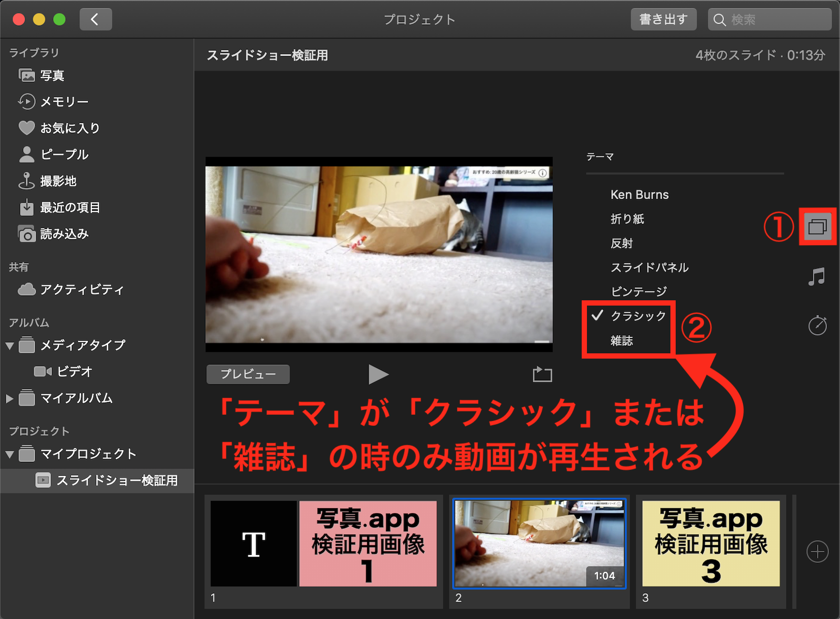The width and height of the screenshot is (840, 619).
Task: Collapse the マイプロジェクト disclosure triangle
Action: (9, 454)
